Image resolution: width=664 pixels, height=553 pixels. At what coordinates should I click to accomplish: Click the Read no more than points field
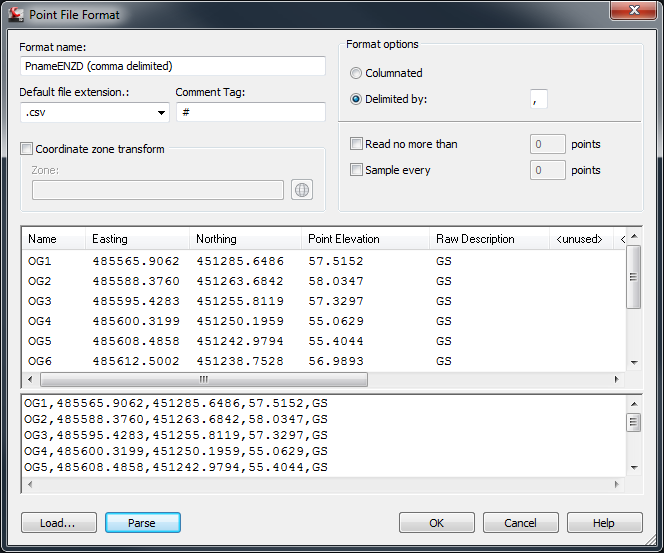click(x=548, y=144)
